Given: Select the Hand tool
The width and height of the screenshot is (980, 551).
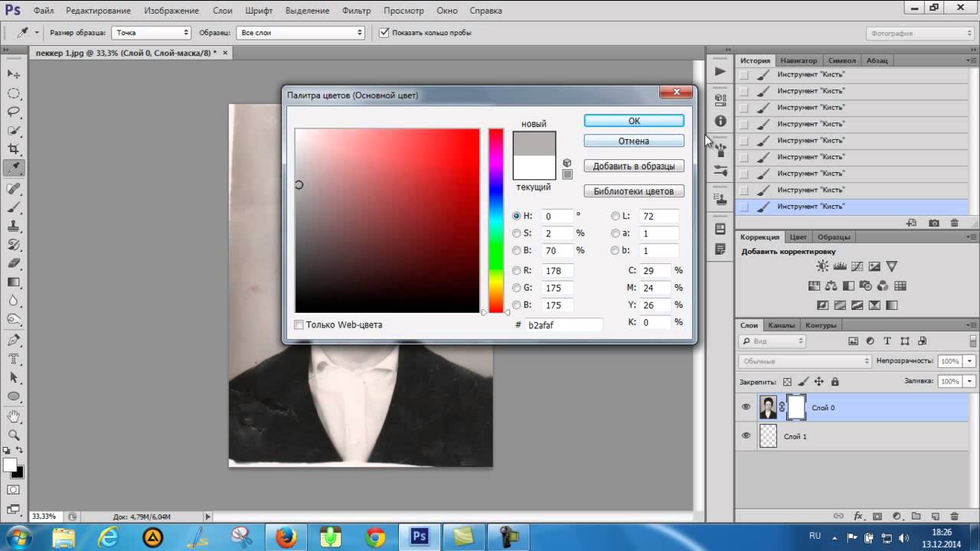Looking at the screenshot, I should pyautogui.click(x=14, y=416).
